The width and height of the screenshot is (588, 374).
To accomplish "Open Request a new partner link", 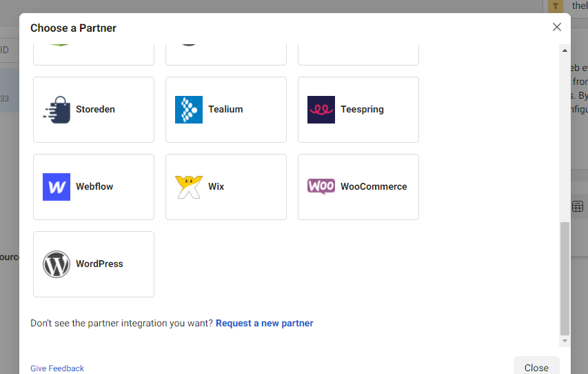I will [x=265, y=324].
